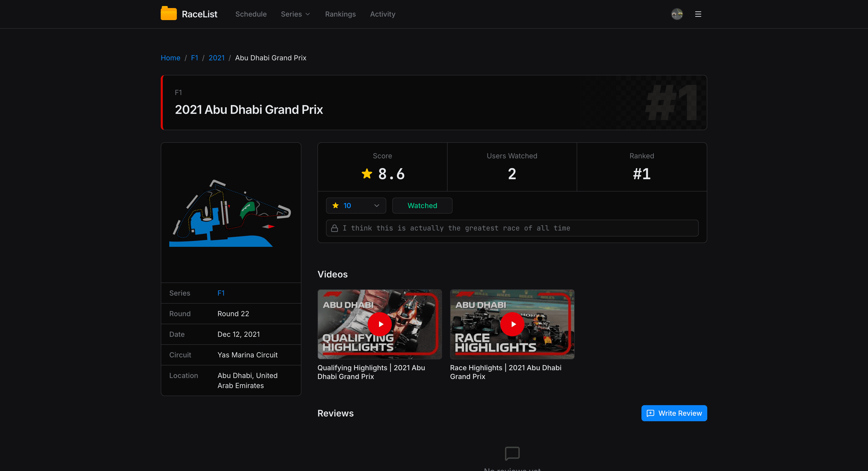Click the speech bubble icon under Reviews

512,453
